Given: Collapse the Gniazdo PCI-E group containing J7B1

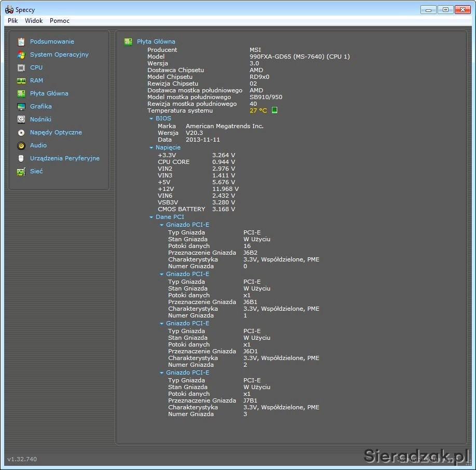Looking at the screenshot, I should tap(161, 372).
